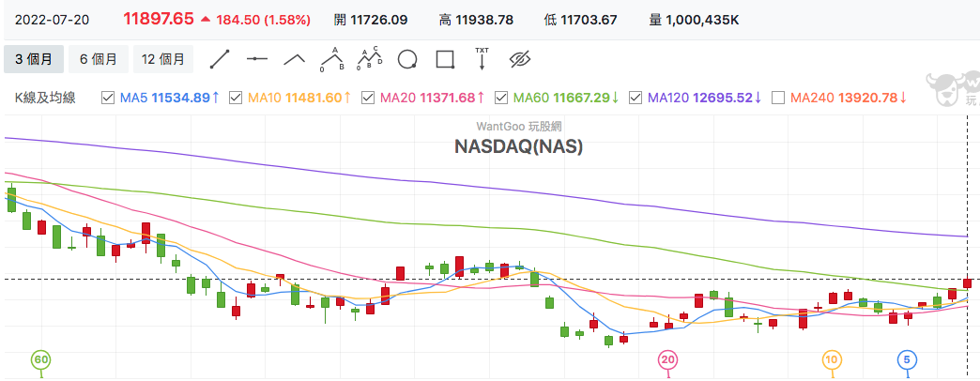Viewport: 980px width, 381px height.
Task: Click the low price 低 11703.67
Action: coord(581,20)
